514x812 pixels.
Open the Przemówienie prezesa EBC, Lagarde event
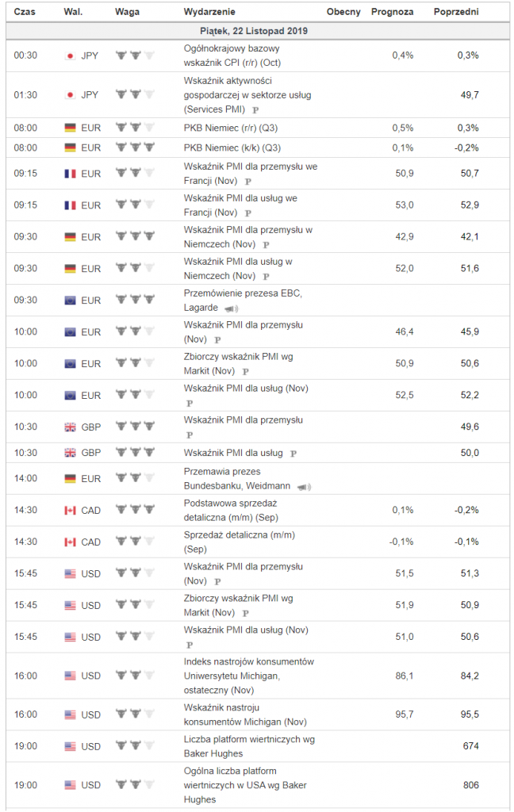pyautogui.click(x=243, y=301)
